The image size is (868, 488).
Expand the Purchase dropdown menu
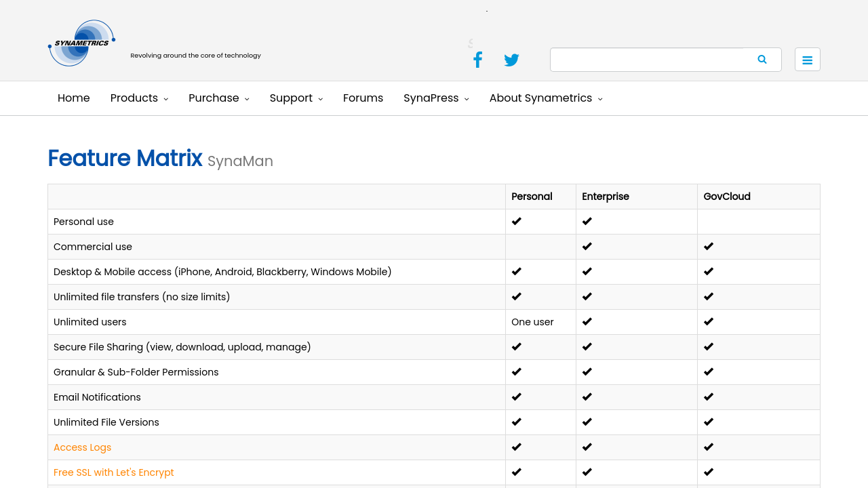tap(218, 98)
